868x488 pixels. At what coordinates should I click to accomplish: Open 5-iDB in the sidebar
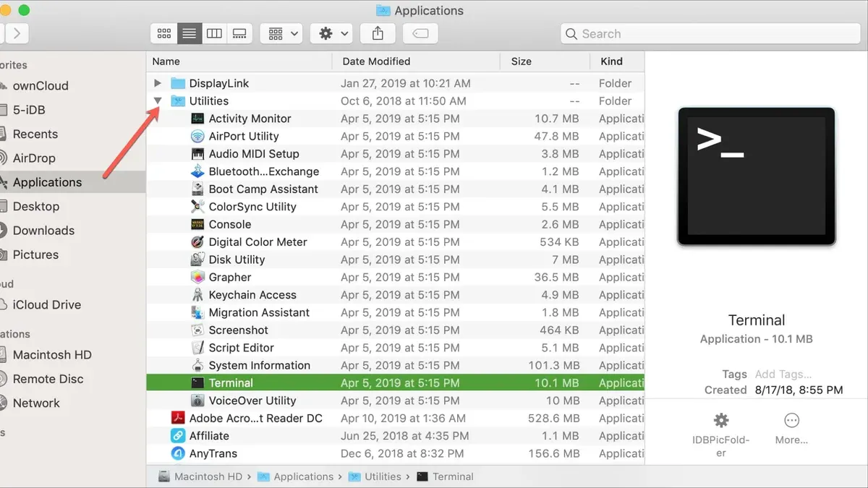pyautogui.click(x=29, y=110)
